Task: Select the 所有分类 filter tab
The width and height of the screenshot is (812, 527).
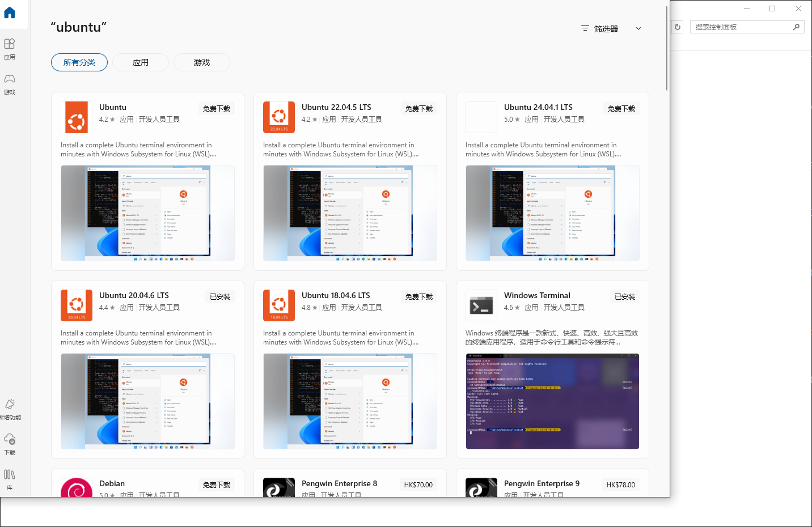Action: pyautogui.click(x=79, y=62)
